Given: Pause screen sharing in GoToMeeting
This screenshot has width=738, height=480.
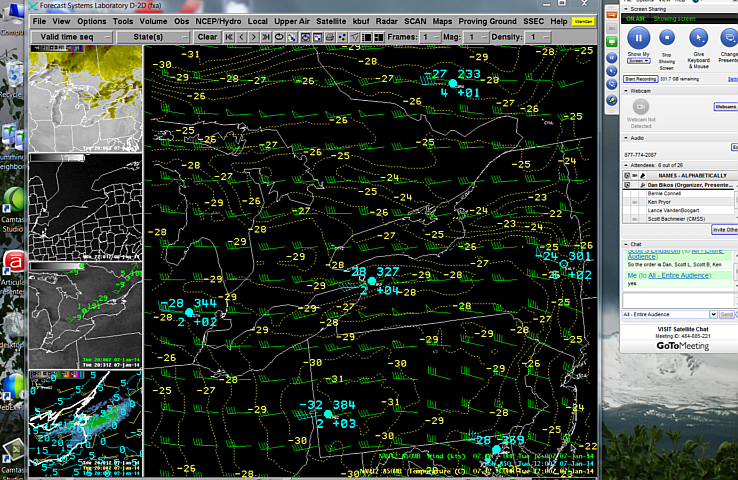Looking at the screenshot, I should (638, 38).
